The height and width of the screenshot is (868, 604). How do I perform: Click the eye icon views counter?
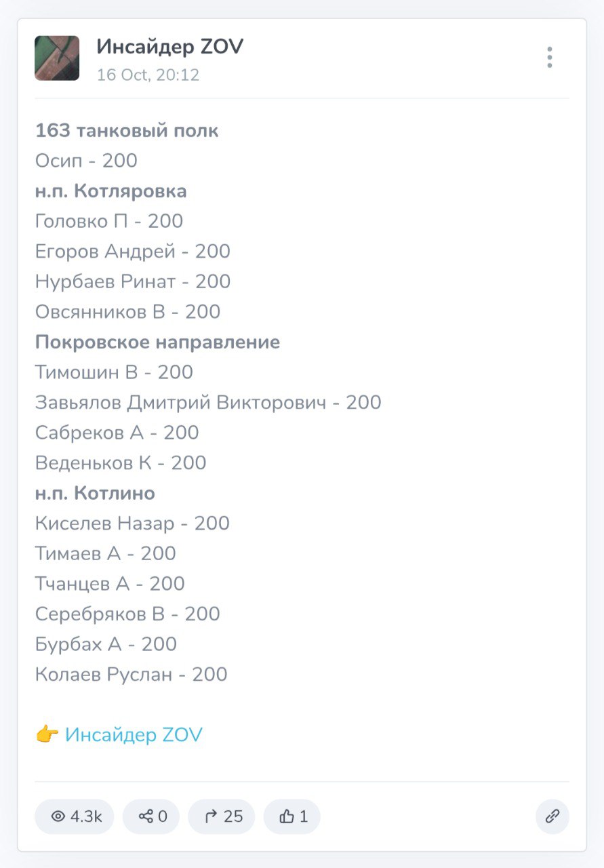click(x=75, y=816)
